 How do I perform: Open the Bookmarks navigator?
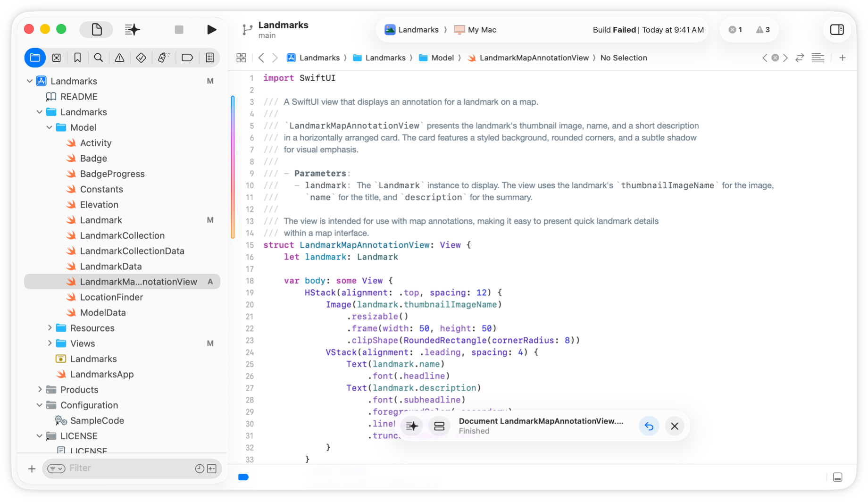(77, 58)
